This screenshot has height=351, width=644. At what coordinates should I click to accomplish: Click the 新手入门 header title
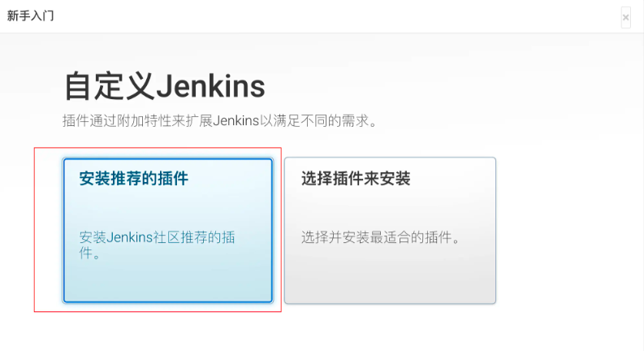coord(30,15)
